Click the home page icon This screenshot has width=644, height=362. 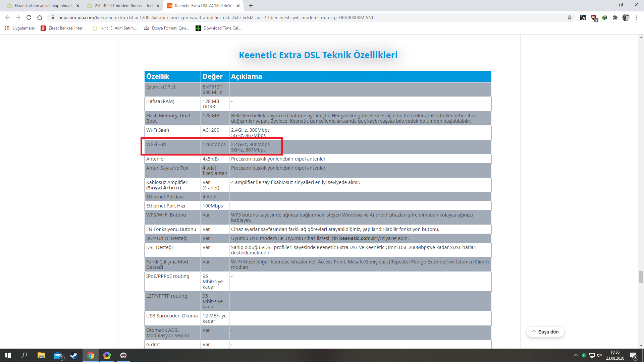40,17
